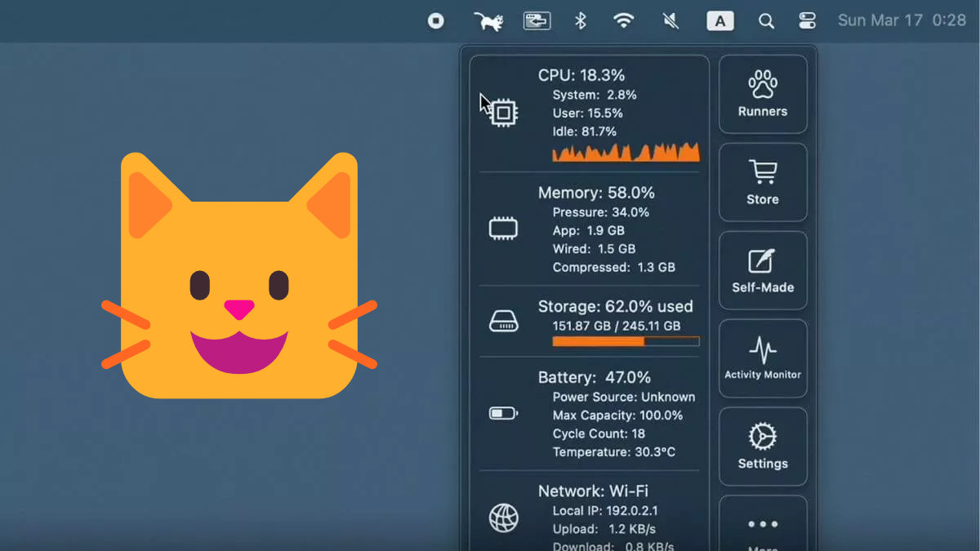The width and height of the screenshot is (980, 551).
Task: Toggle Bluetooth from the menu bar
Action: point(581,21)
